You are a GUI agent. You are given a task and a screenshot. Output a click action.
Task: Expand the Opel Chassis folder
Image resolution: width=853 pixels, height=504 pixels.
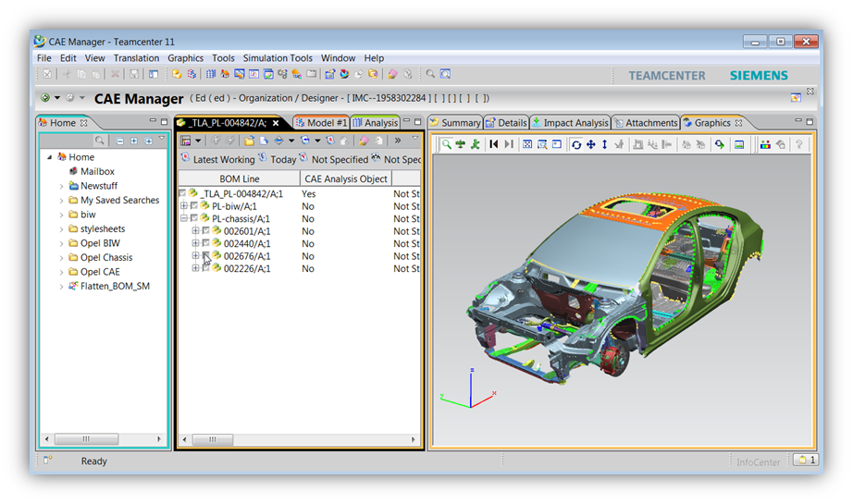tap(61, 258)
